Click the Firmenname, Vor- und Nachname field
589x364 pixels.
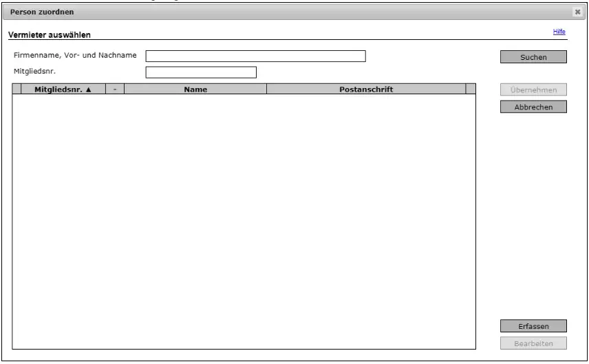255,56
